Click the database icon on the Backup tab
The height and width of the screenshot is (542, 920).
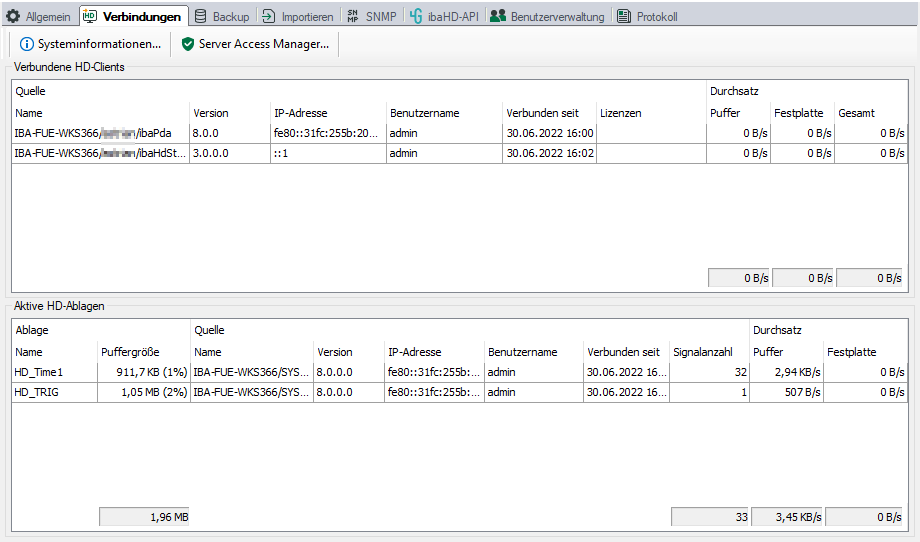[x=201, y=17]
